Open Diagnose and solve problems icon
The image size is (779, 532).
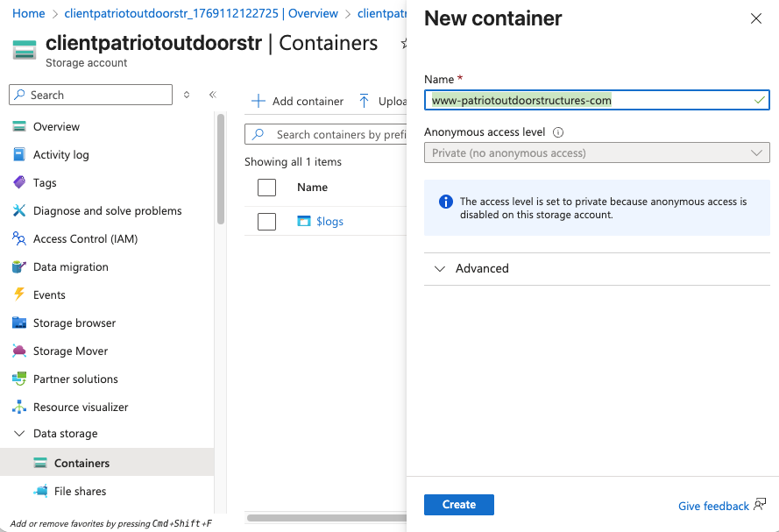click(x=19, y=210)
